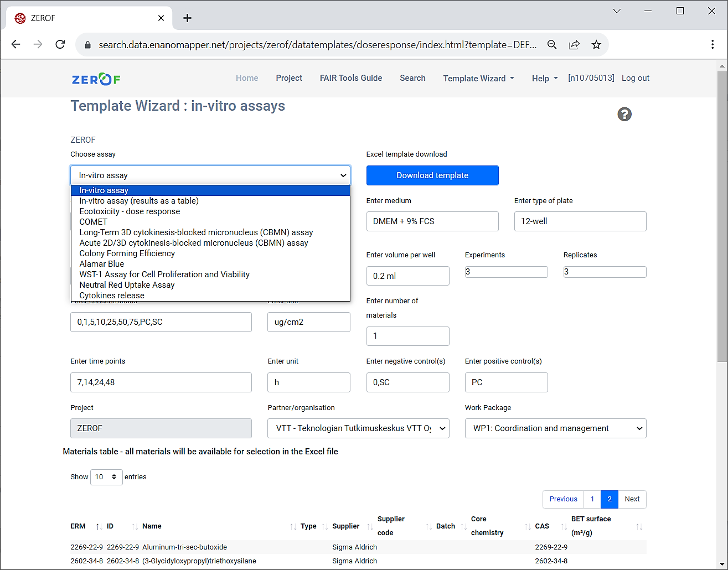The width and height of the screenshot is (728, 570).
Task: Go back using the browser back arrow
Action: [16, 45]
